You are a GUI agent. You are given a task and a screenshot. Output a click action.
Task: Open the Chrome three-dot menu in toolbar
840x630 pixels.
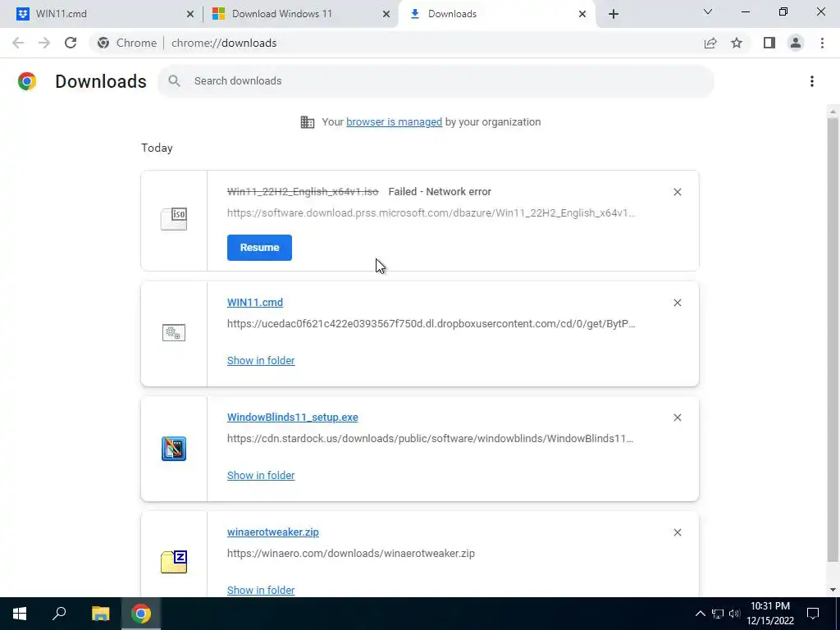tap(822, 43)
